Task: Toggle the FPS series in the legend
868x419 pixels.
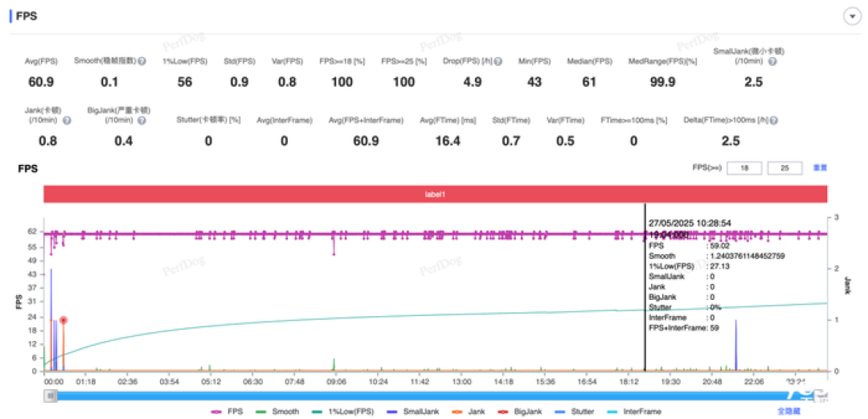Action: (228, 412)
